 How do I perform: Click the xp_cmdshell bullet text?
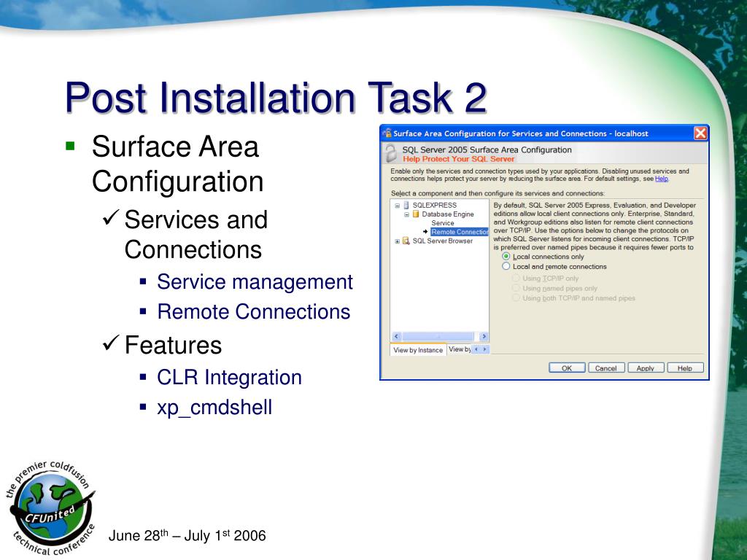point(214,408)
